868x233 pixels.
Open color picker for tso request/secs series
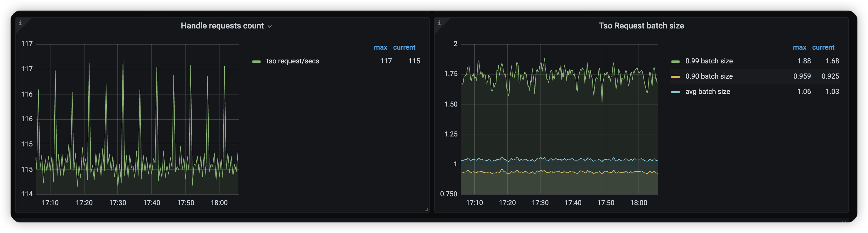pos(256,61)
